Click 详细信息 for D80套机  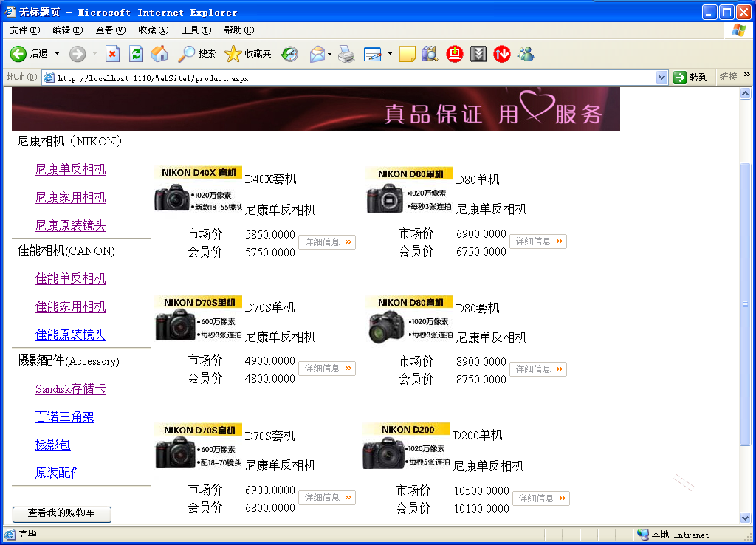[x=538, y=369]
